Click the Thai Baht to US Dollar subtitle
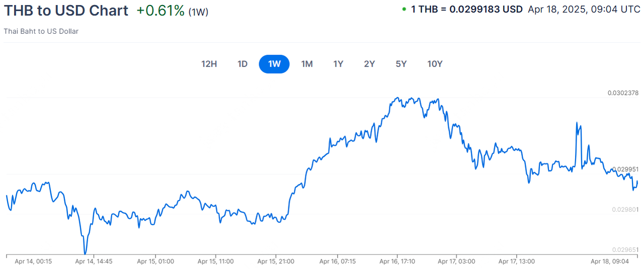Viewport: 644px width, 269px height. click(41, 31)
